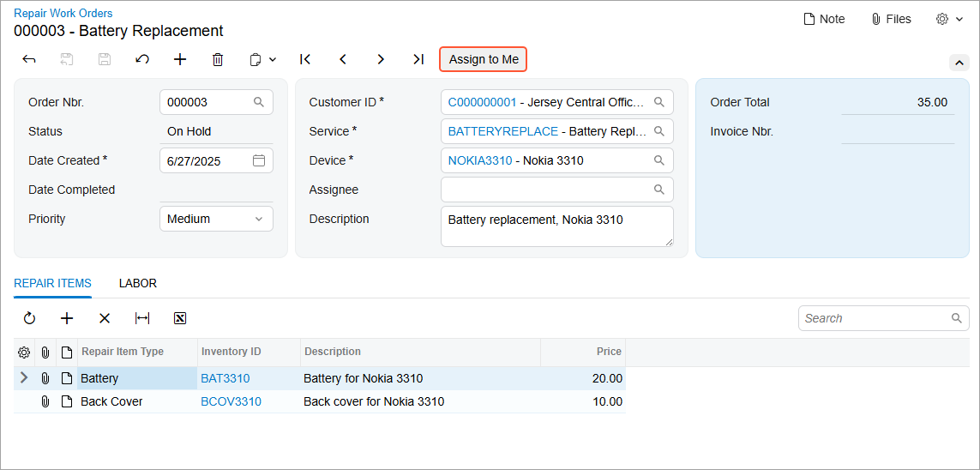Open the Priority dropdown
980x470 pixels.
click(216, 219)
